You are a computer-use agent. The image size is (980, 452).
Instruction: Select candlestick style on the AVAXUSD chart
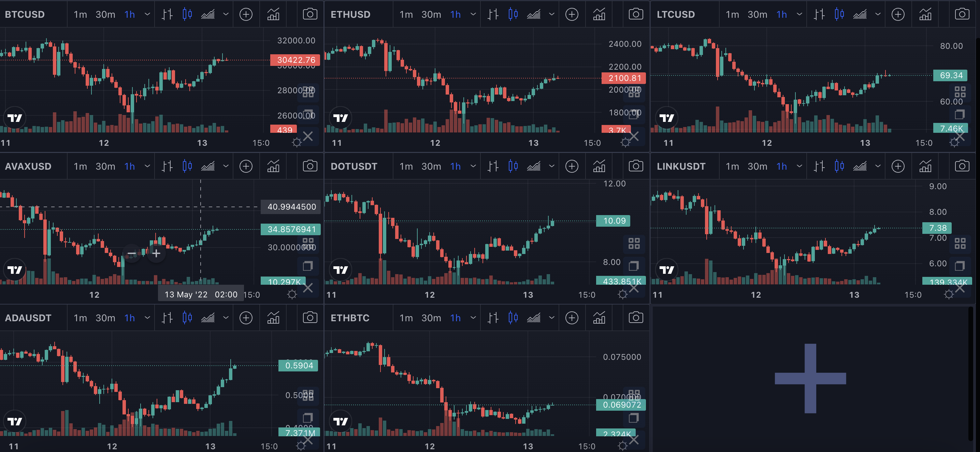187,166
